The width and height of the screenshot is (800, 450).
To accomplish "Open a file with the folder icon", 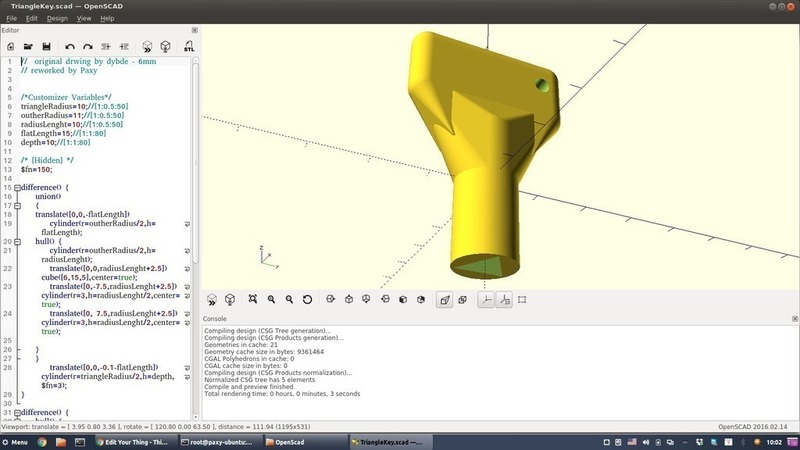I will tap(27, 46).
